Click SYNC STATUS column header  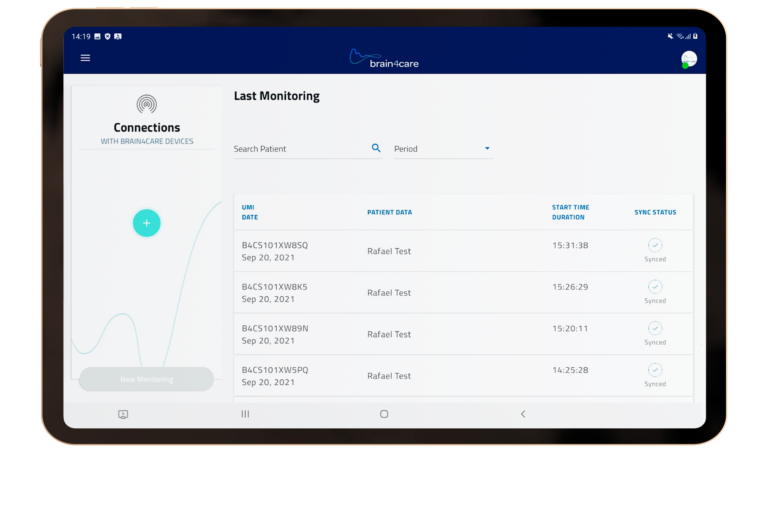pyautogui.click(x=655, y=212)
